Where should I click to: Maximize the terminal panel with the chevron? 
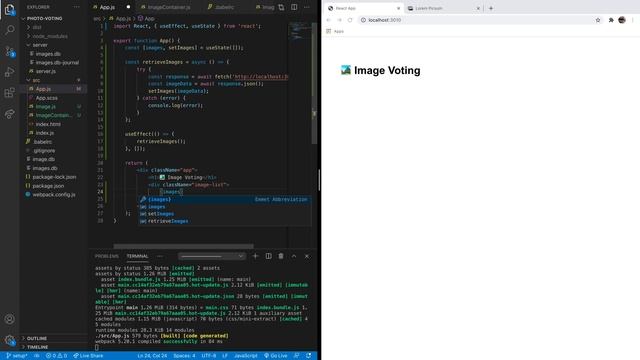click(294, 256)
